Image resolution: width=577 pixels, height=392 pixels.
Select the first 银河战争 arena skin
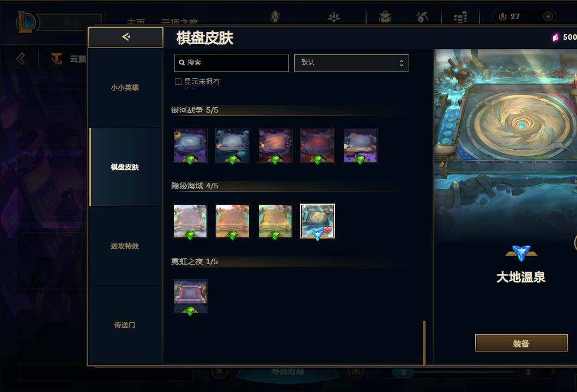click(x=190, y=145)
